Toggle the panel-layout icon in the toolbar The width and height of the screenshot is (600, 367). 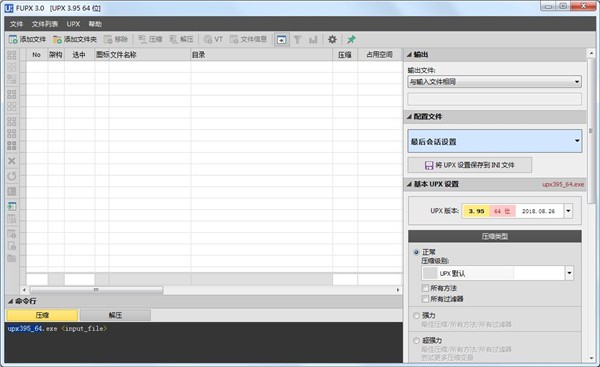coord(281,39)
